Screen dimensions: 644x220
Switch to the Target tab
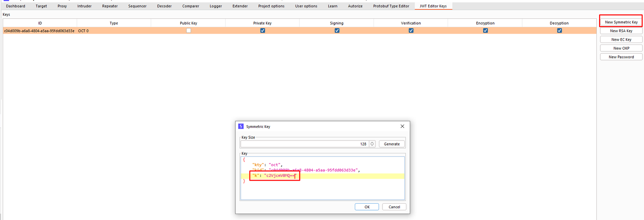[41, 6]
